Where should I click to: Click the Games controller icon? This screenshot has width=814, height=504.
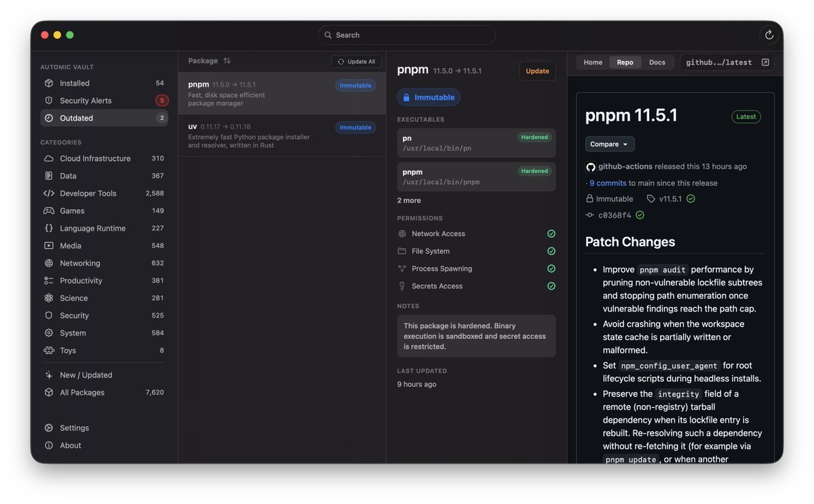pos(49,211)
